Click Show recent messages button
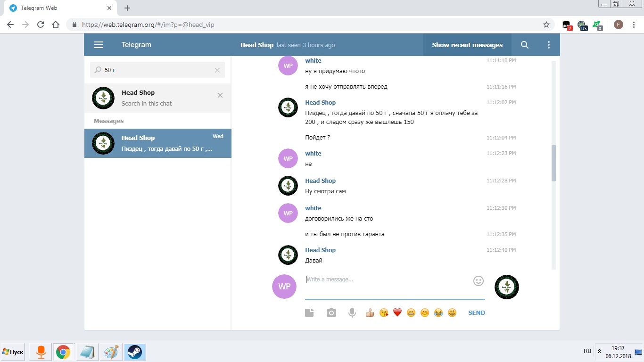The image size is (644, 362). click(467, 45)
